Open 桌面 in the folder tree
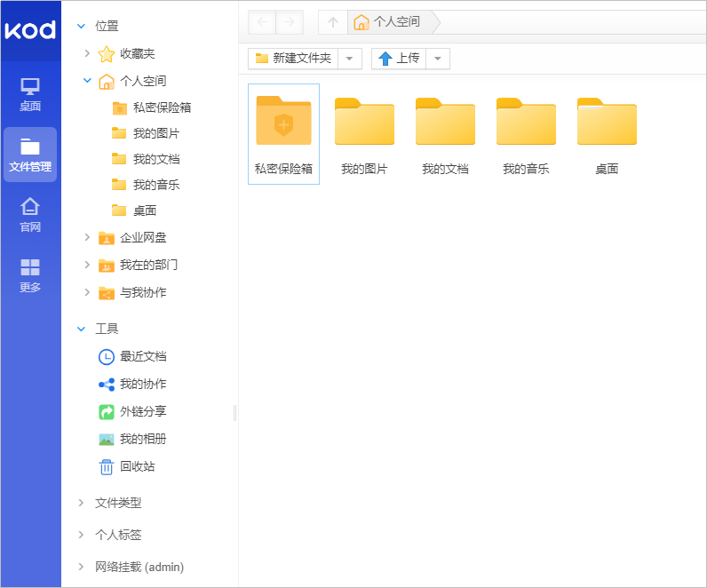 pyautogui.click(x=134, y=211)
